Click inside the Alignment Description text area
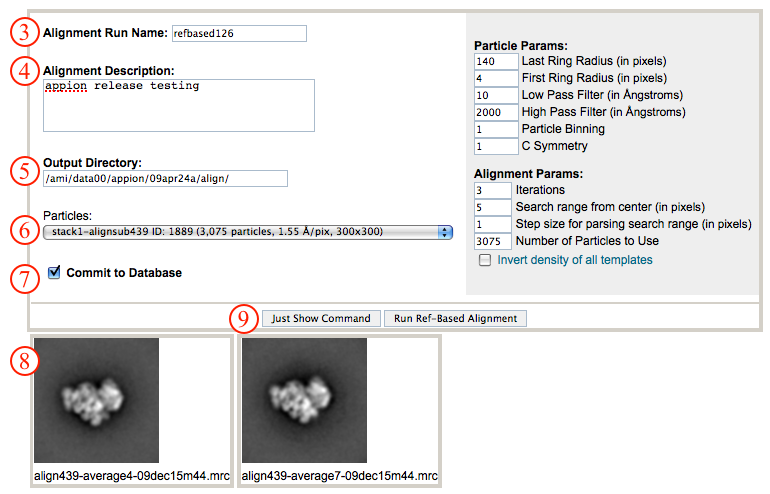Viewport: 770px width, 494px height. coord(179,105)
